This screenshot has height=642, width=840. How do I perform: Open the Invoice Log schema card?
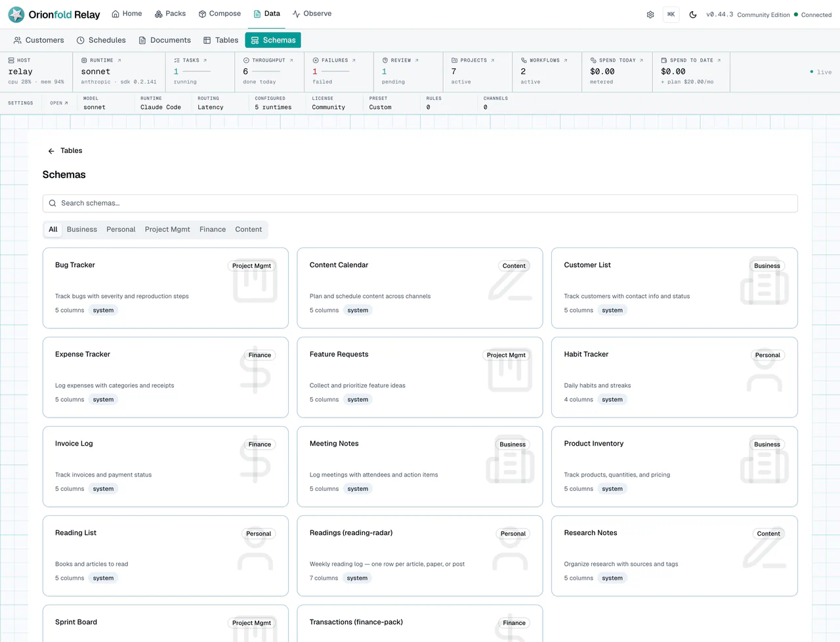[x=165, y=467]
